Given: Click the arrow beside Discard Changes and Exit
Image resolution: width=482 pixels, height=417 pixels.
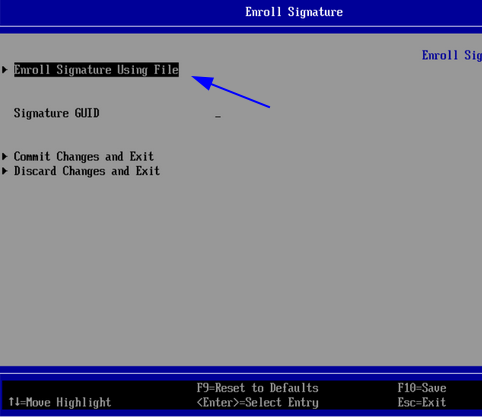Looking at the screenshot, I should click(5, 171).
